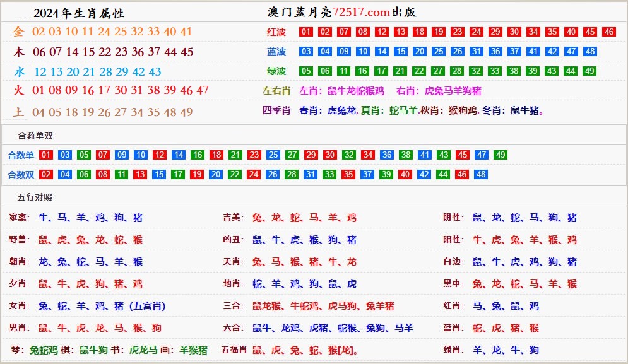Select the 金 element label
This screenshot has height=364, width=628.
(18, 32)
